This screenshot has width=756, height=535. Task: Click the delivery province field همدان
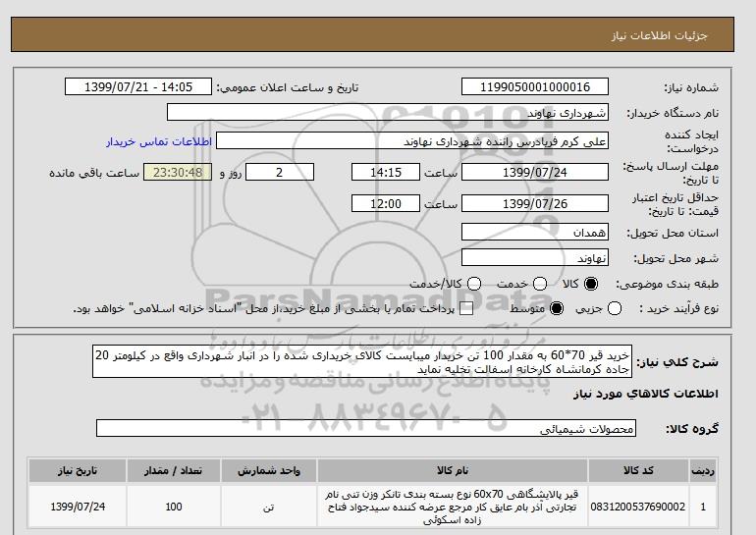click(x=535, y=232)
